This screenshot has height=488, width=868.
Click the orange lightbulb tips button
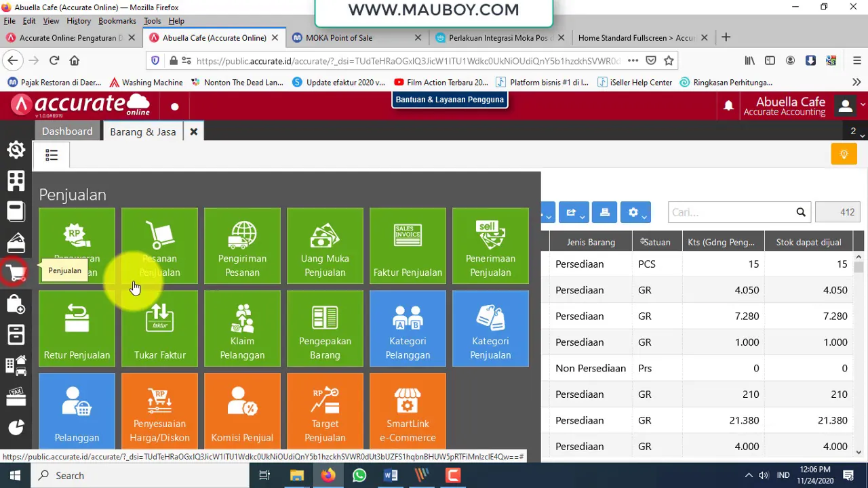(844, 155)
